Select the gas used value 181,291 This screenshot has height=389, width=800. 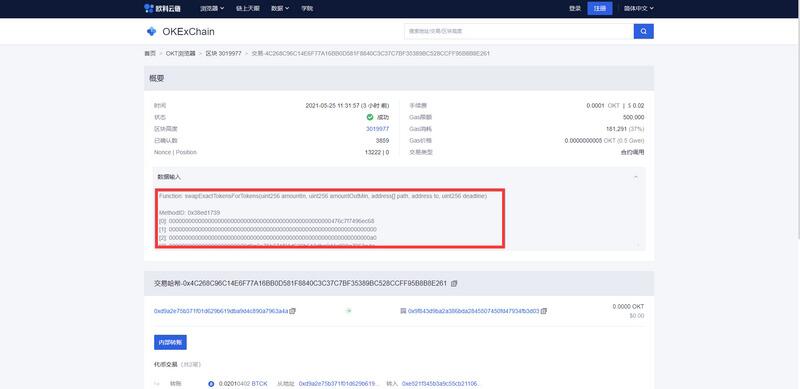[617, 129]
